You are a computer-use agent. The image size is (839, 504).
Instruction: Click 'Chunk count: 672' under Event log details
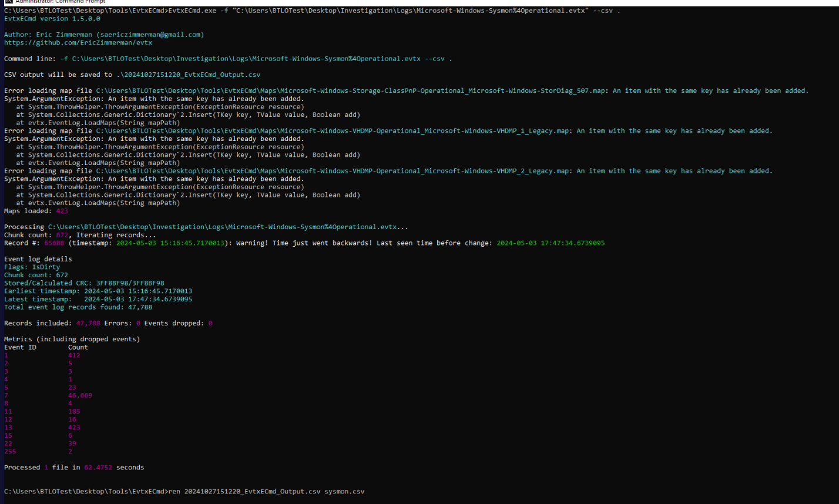(x=36, y=274)
